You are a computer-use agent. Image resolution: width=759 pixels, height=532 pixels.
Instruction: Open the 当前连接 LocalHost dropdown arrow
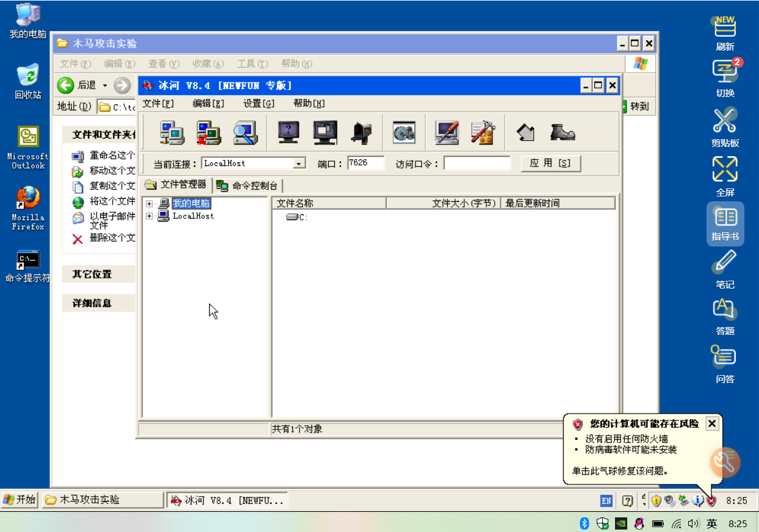299,164
